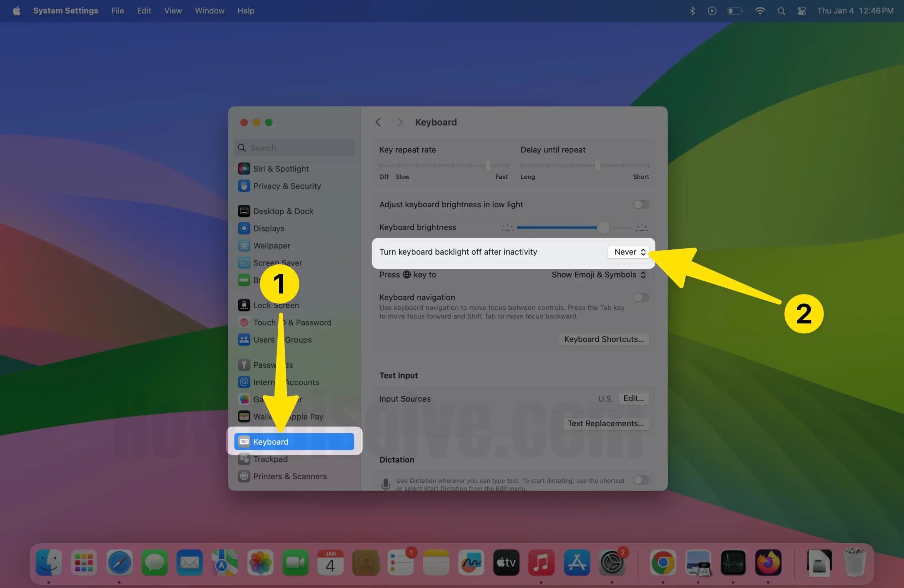Screen dimensions: 904x588
Task: Select Wallpaper in the sidebar
Action: [x=272, y=245]
